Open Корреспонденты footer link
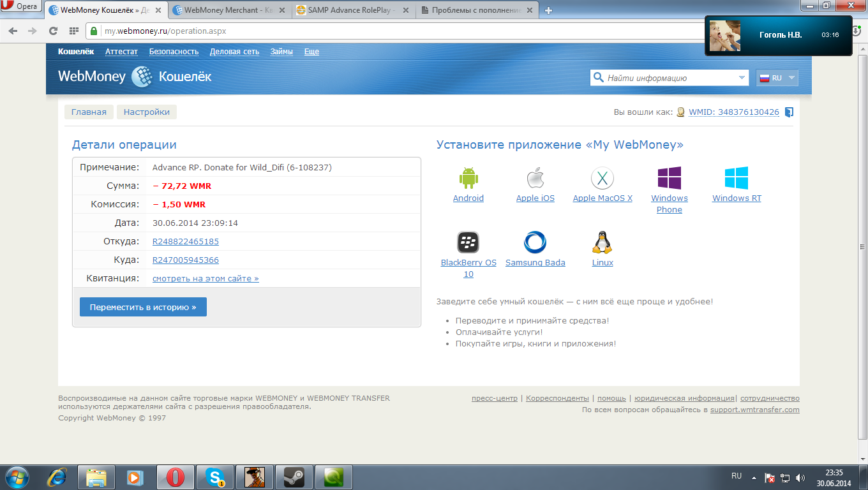The height and width of the screenshot is (490, 868). [x=557, y=398]
